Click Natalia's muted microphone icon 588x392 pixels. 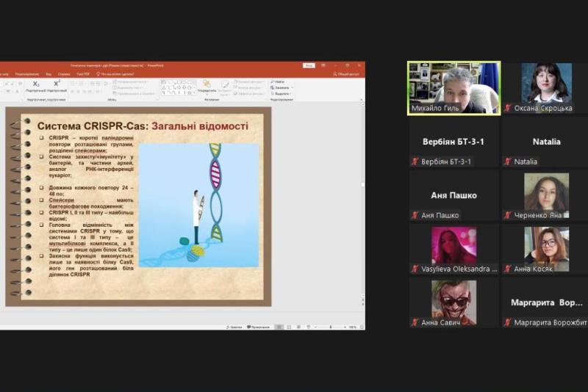click(x=507, y=161)
